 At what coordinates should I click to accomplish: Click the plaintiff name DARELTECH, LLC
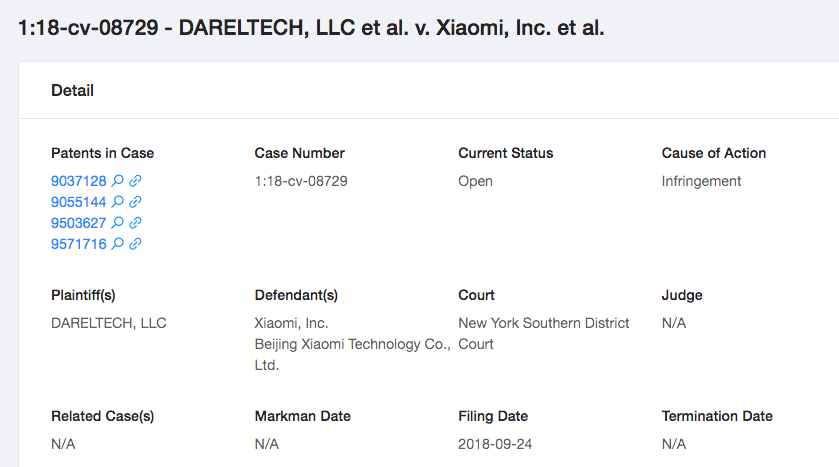click(x=109, y=323)
